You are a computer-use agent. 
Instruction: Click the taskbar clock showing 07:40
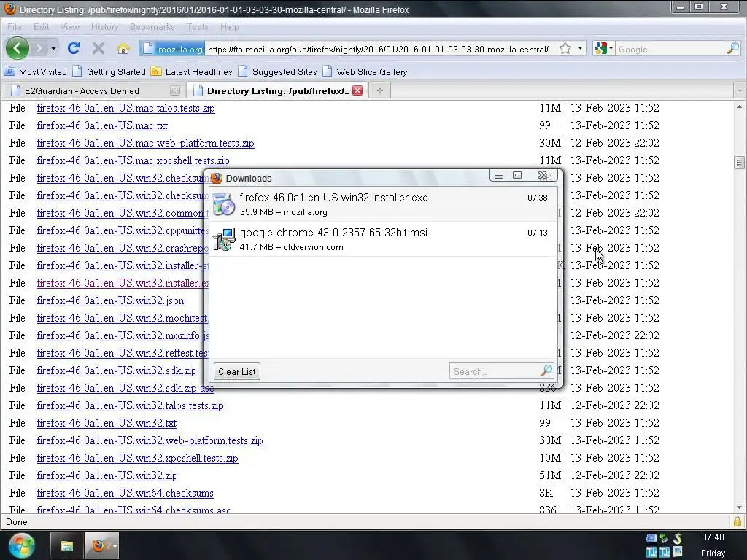(x=713, y=537)
